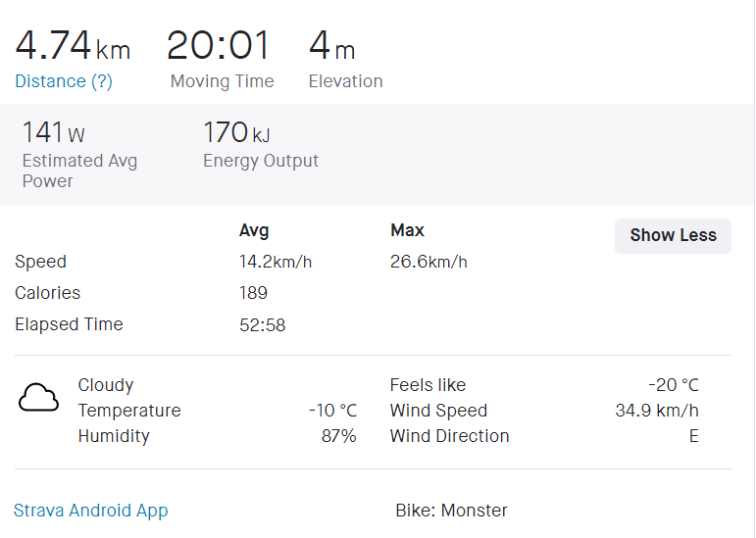Open the Distance (?) help link
Image resolution: width=756 pixels, height=538 pixels.
tap(64, 81)
